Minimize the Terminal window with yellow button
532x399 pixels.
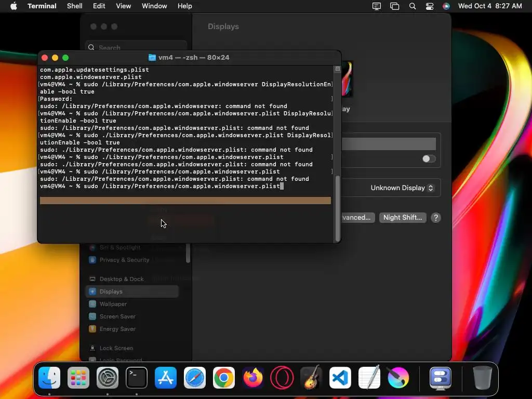point(55,58)
